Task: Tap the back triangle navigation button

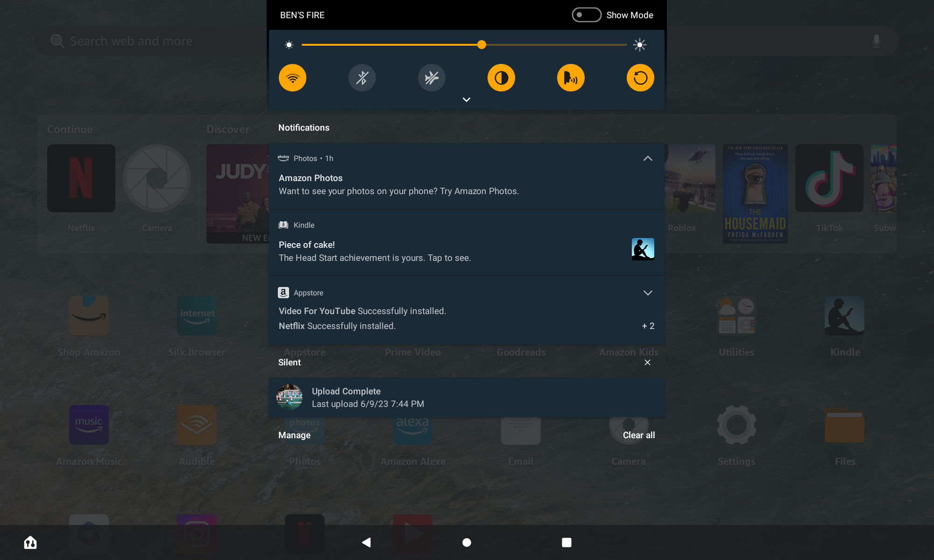Action: point(367,542)
